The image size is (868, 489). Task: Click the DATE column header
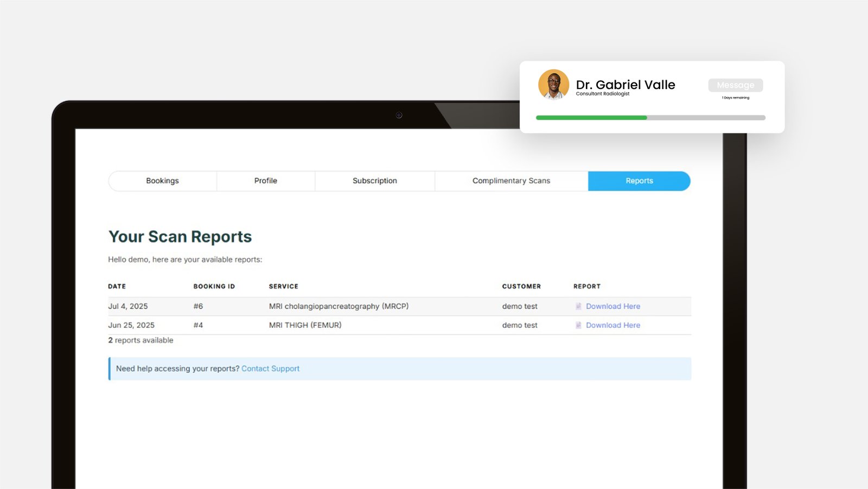coord(117,287)
